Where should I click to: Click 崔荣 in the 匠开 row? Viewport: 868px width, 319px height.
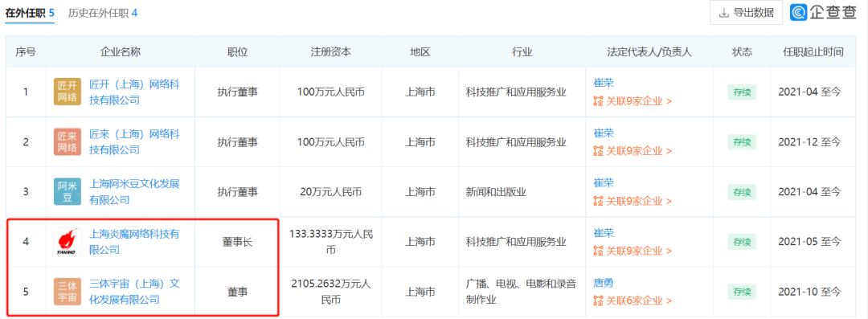604,83
